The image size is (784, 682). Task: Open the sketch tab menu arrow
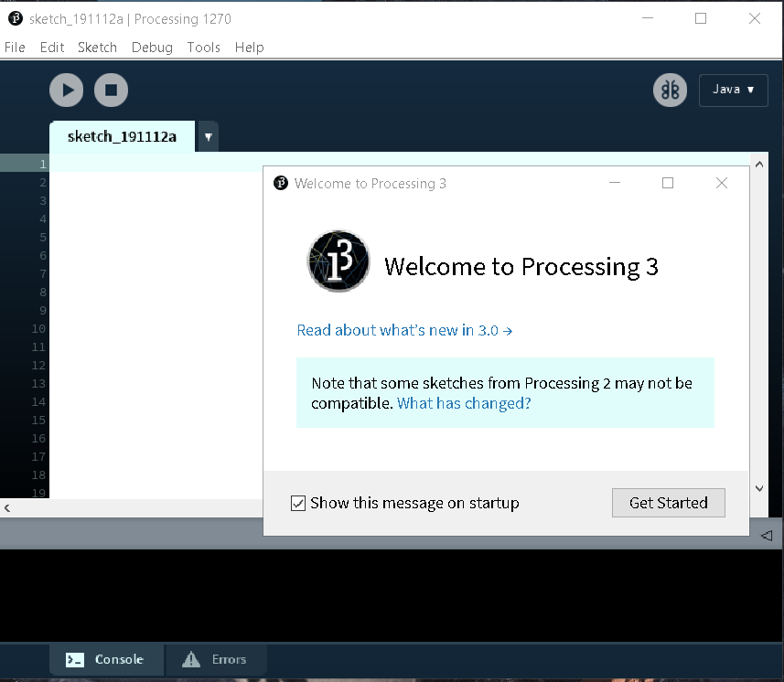pos(208,135)
